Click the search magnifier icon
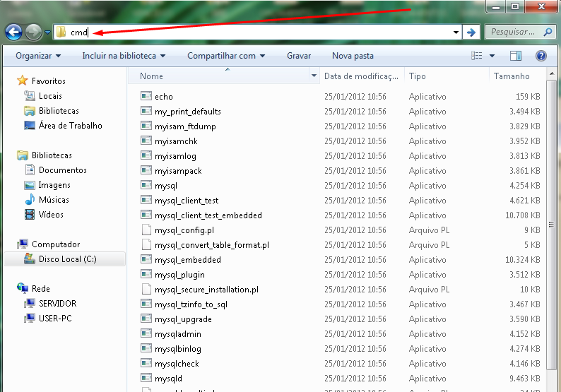 tap(548, 32)
